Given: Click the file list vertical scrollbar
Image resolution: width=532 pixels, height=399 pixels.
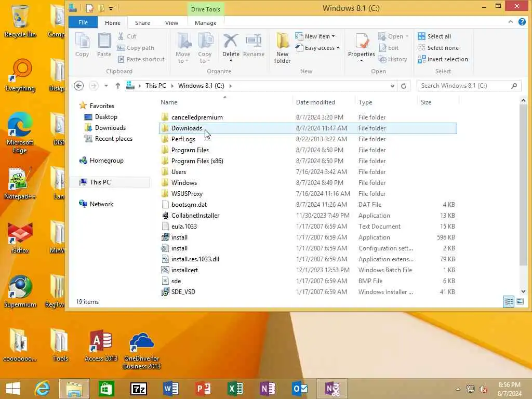Looking at the screenshot, I should [x=524, y=185].
